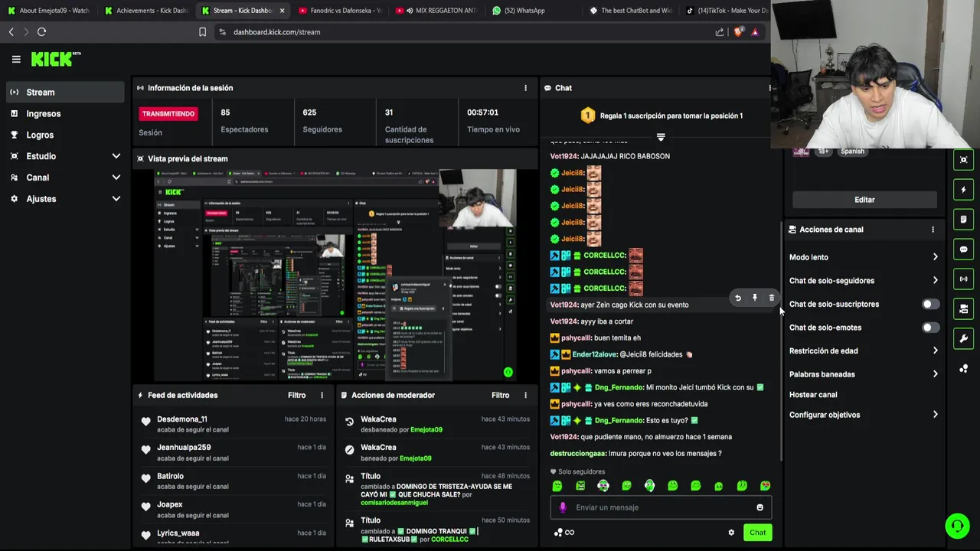Open the session information three-dot menu
Viewport: 980px width, 551px height.
(525, 88)
